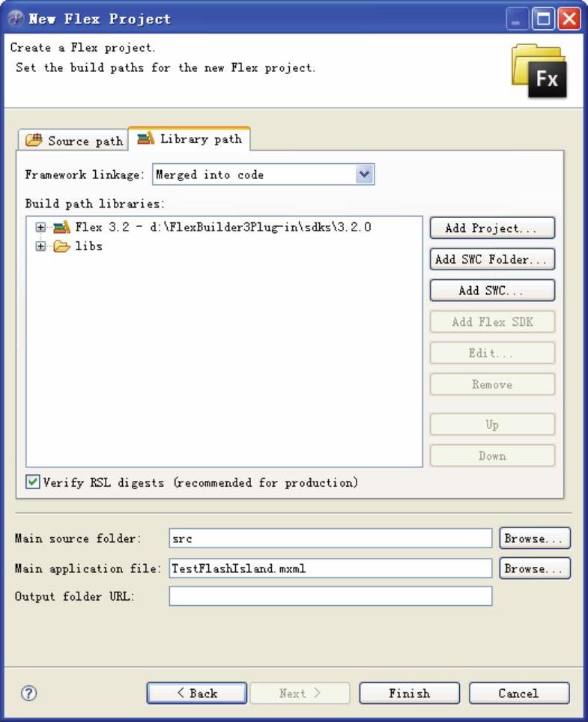Image resolution: width=588 pixels, height=722 pixels.
Task: Click Finish to create the project
Action: 409,693
